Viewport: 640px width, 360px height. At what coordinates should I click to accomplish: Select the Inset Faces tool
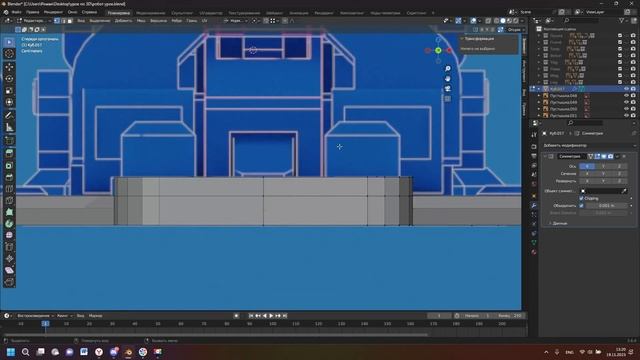(9, 165)
